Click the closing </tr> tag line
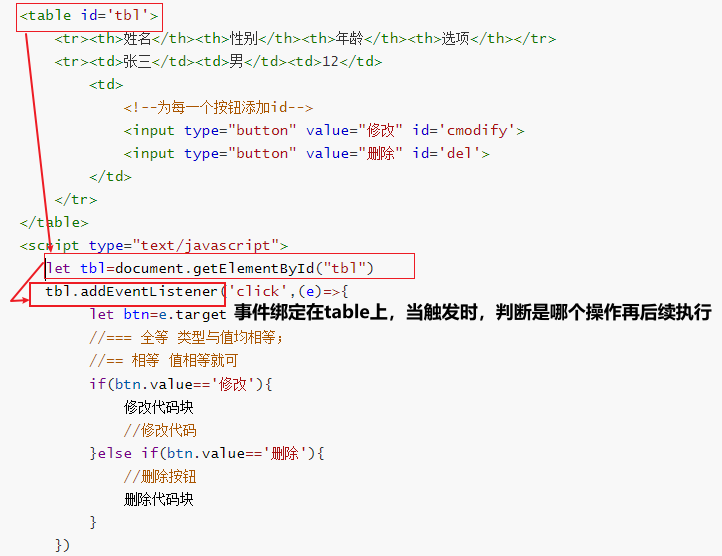Viewport: 722px width, 556px height. pyautogui.click(x=76, y=199)
